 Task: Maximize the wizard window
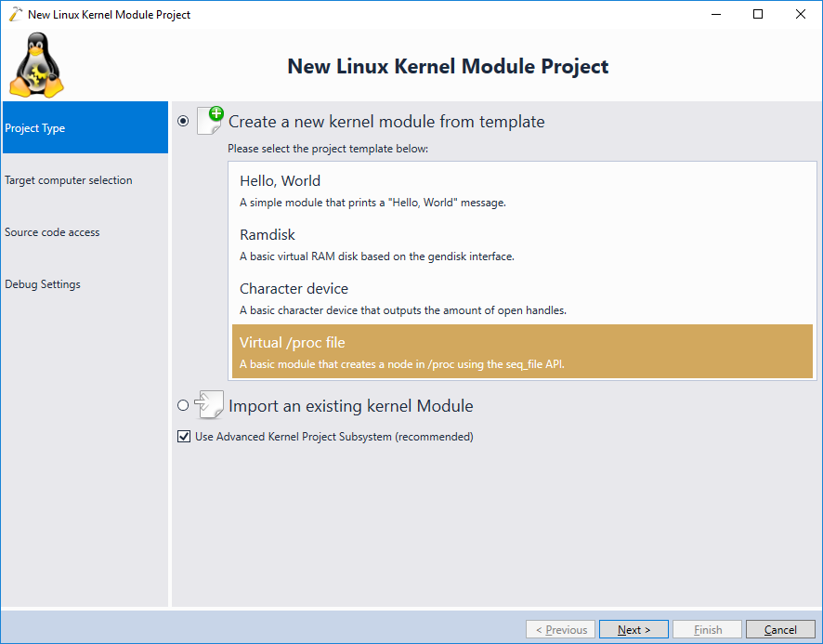click(758, 14)
